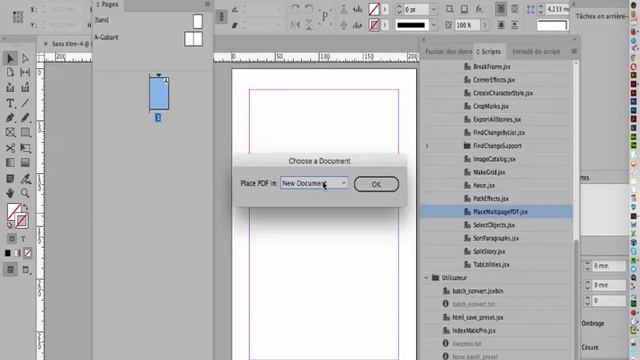The width and height of the screenshot is (640, 360).
Task: Open the Pages panel tab
Action: [108, 4]
